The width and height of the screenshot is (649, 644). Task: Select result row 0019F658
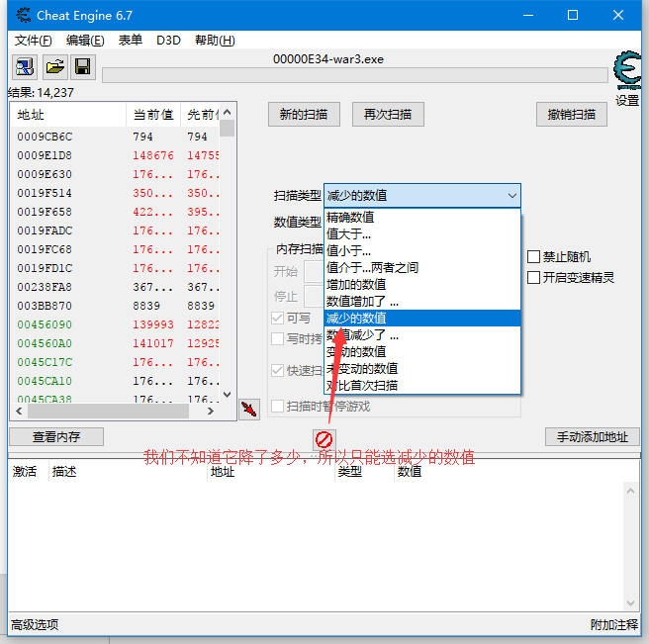point(116,212)
